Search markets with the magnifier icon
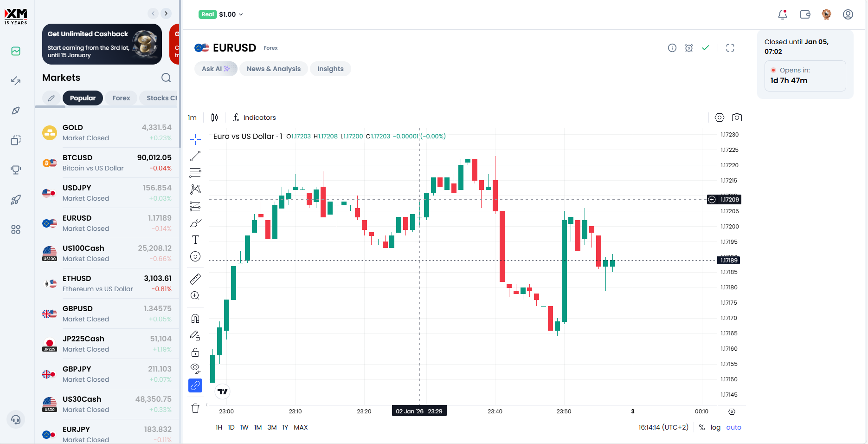The height and width of the screenshot is (444, 868). [166, 78]
